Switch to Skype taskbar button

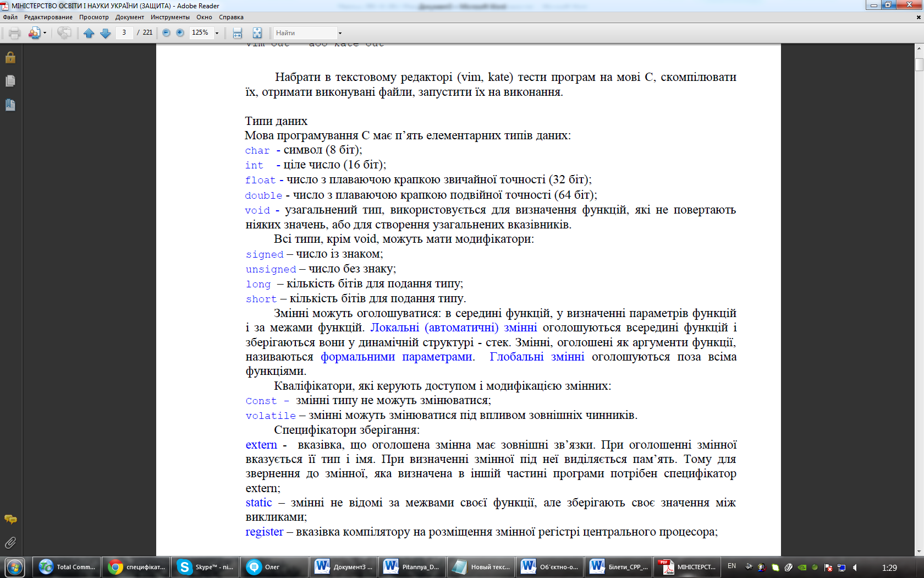point(205,567)
